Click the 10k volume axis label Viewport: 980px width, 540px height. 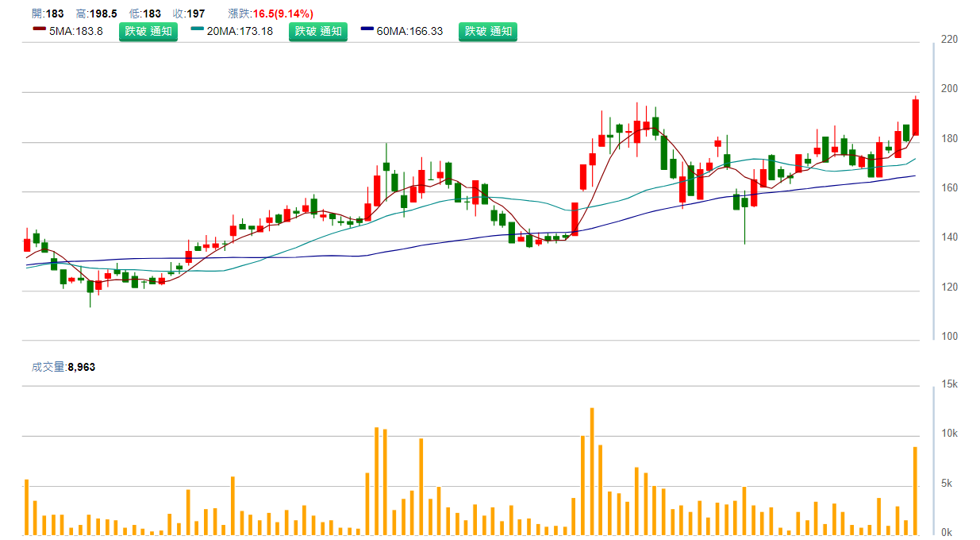[949, 434]
